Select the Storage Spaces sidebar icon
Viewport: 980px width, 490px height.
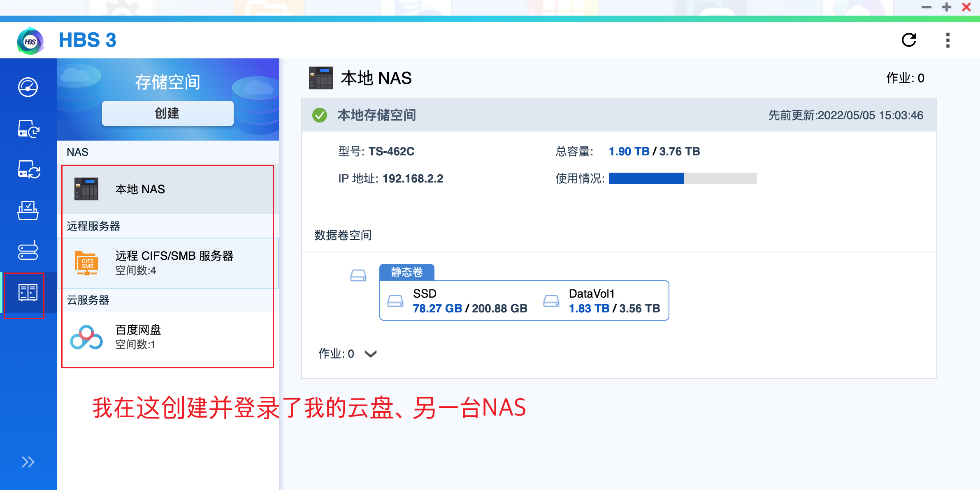pyautogui.click(x=28, y=293)
